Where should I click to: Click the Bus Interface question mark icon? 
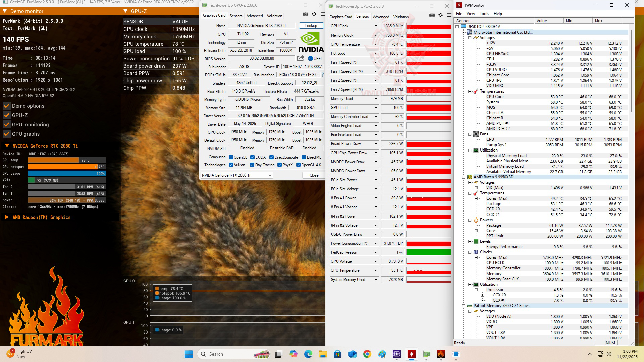click(323, 75)
